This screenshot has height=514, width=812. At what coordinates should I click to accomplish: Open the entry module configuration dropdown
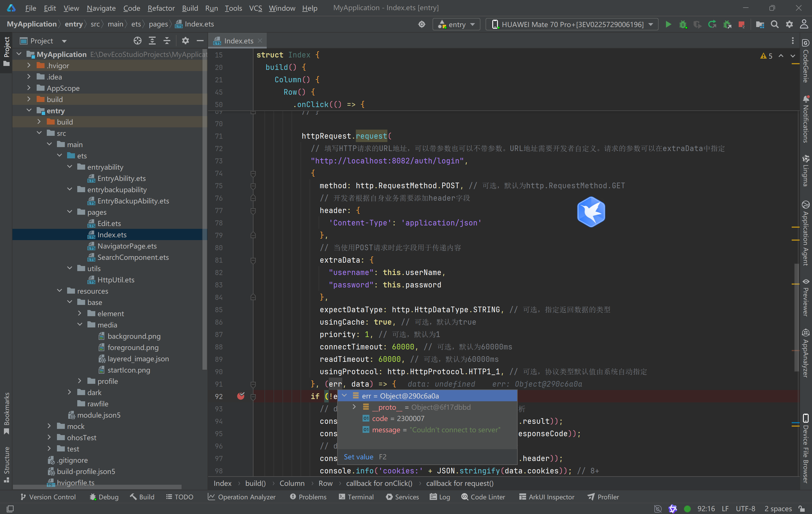coord(456,24)
